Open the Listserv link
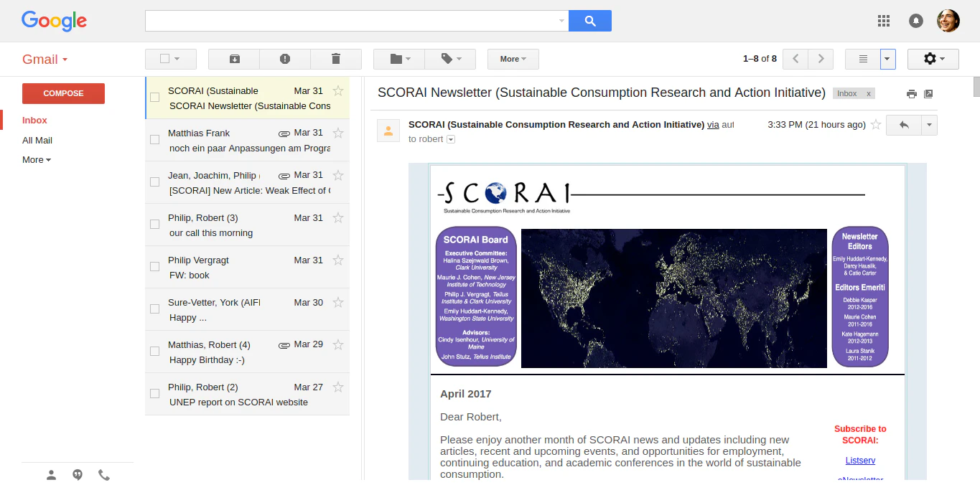 (859, 460)
